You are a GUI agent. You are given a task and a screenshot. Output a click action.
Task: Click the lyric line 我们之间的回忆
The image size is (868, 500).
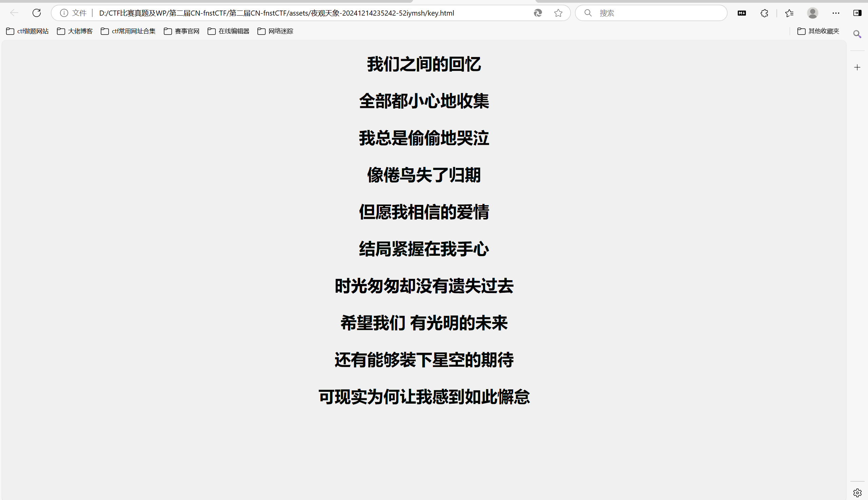point(424,64)
